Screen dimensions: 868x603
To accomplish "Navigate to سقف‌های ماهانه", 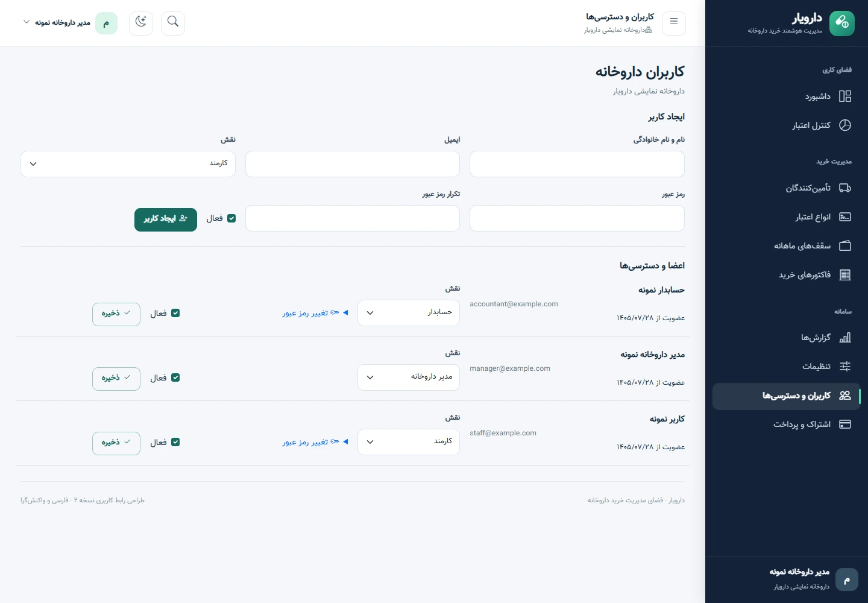I will point(787,246).
